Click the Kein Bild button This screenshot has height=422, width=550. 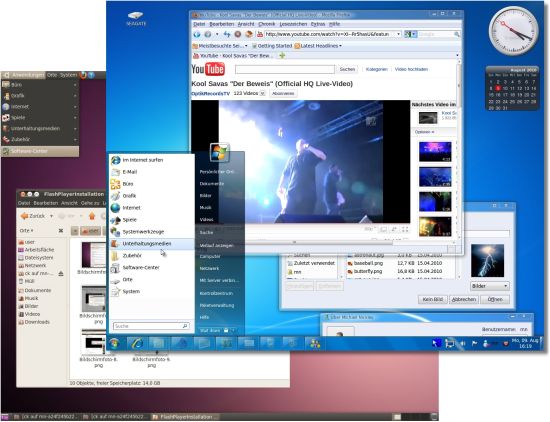click(432, 299)
